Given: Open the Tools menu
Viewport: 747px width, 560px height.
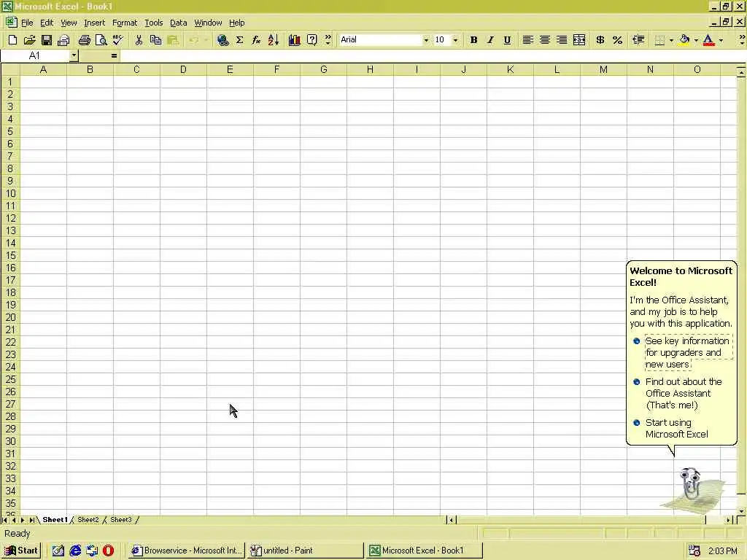Looking at the screenshot, I should [x=153, y=23].
